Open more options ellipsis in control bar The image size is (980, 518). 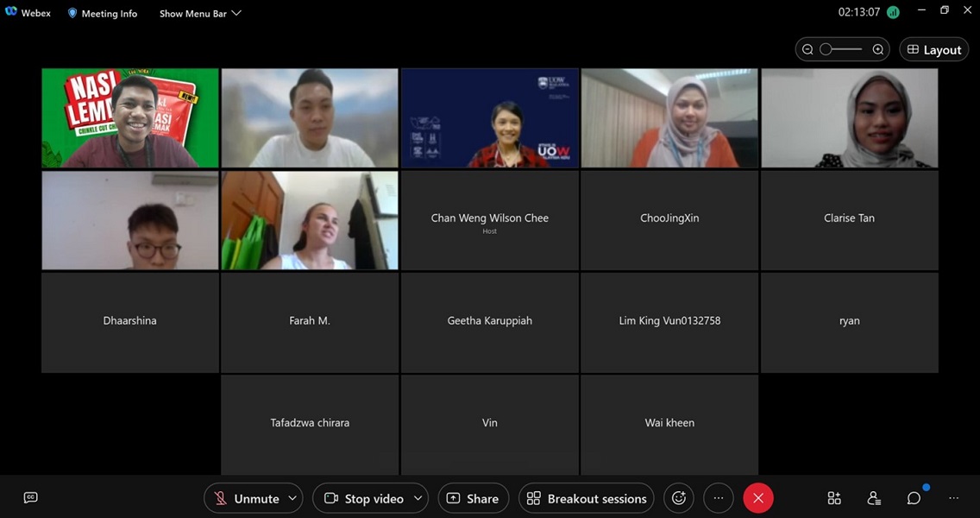tap(719, 498)
